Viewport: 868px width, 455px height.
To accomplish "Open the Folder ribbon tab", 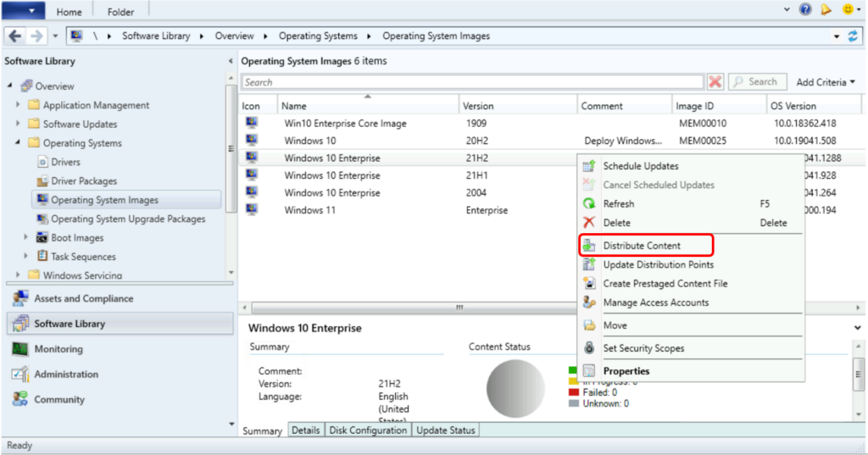I will tap(120, 12).
